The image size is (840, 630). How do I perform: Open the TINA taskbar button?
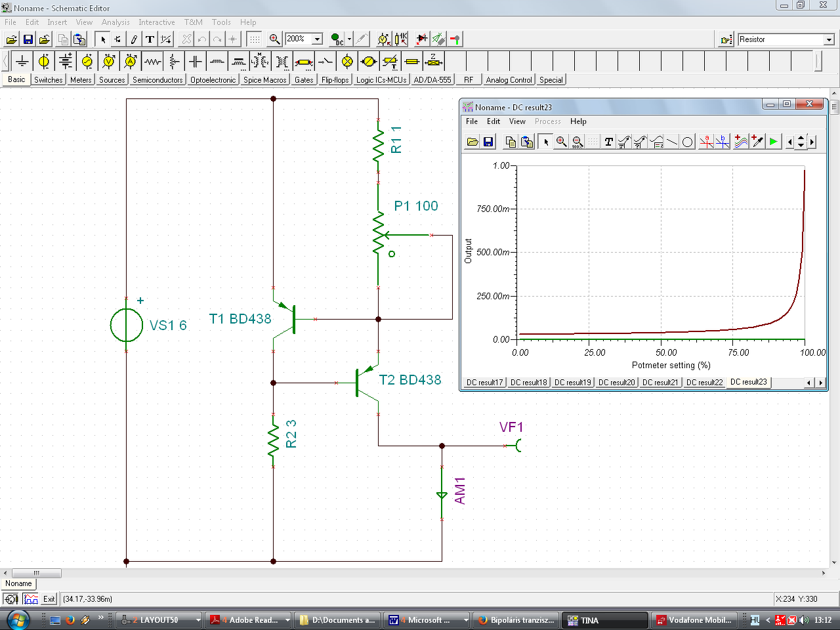point(605,620)
